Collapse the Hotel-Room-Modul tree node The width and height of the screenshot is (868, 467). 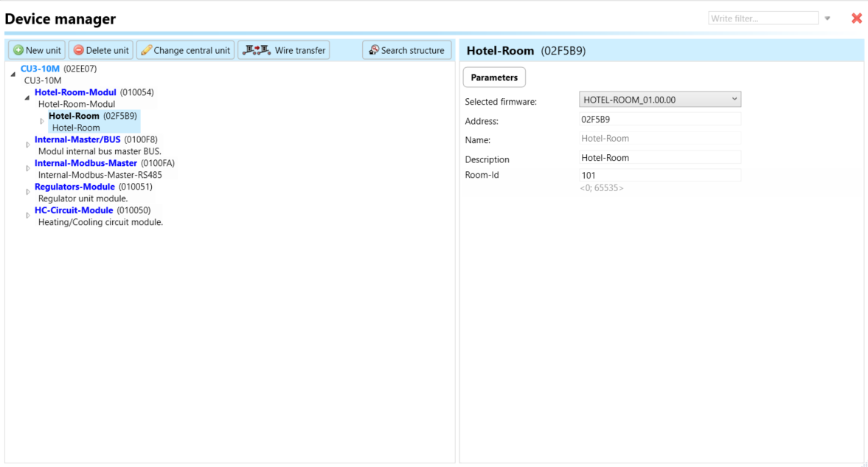[27, 97]
